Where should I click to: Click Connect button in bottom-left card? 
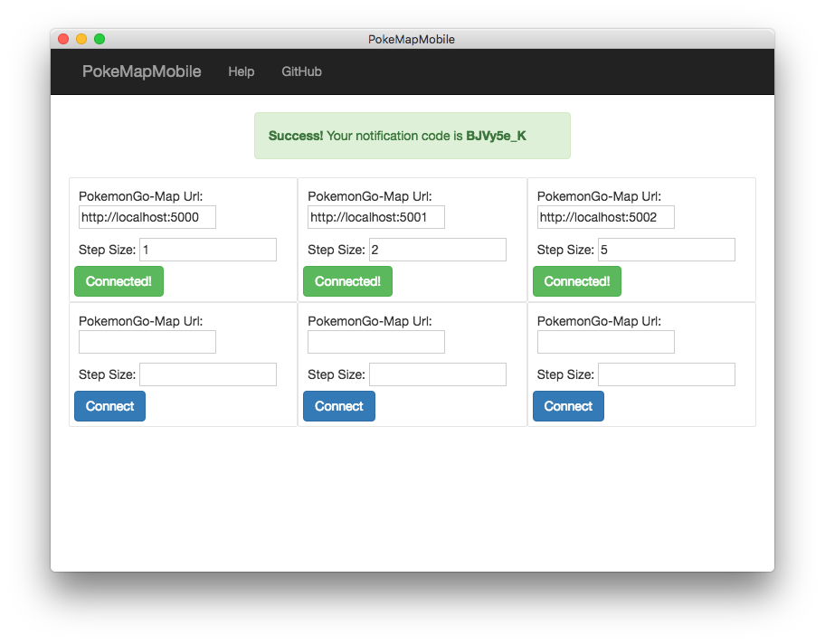click(x=110, y=405)
